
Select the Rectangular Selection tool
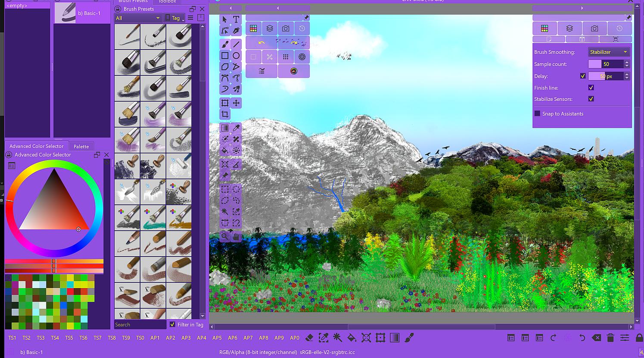point(225,189)
